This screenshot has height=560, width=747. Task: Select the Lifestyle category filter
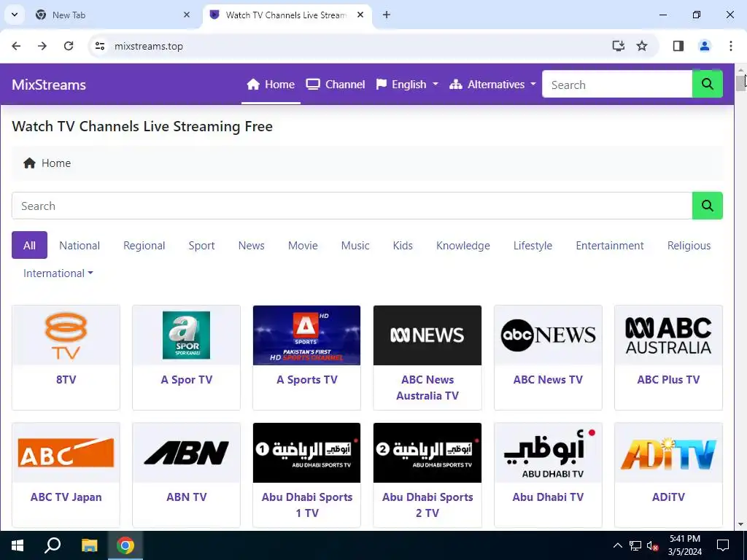[x=533, y=245]
